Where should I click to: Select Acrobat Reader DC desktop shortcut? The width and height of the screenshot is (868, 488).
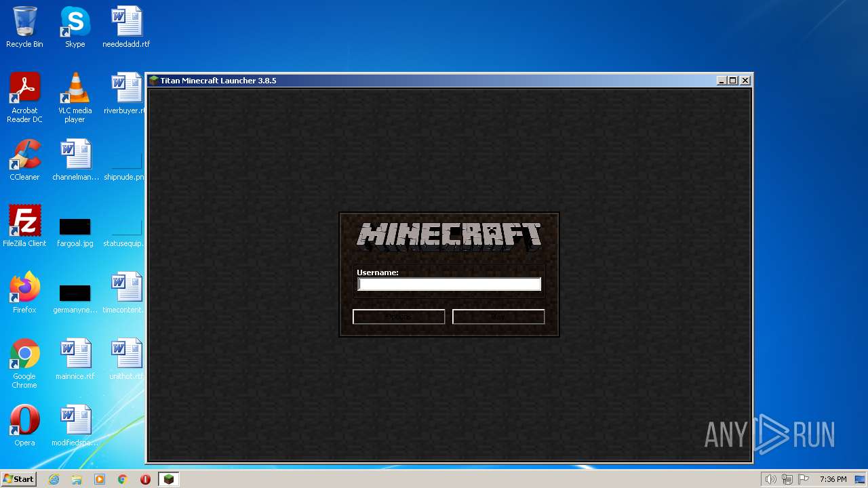pos(24,98)
